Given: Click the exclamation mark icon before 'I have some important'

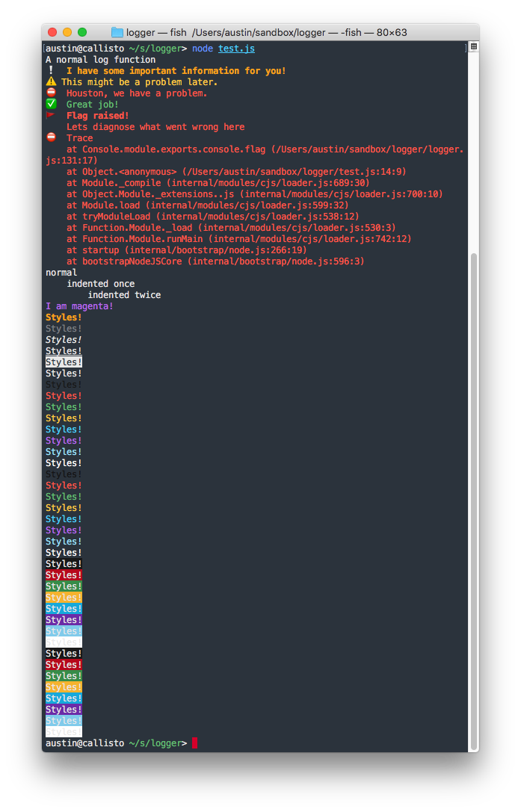Looking at the screenshot, I should click(50, 70).
